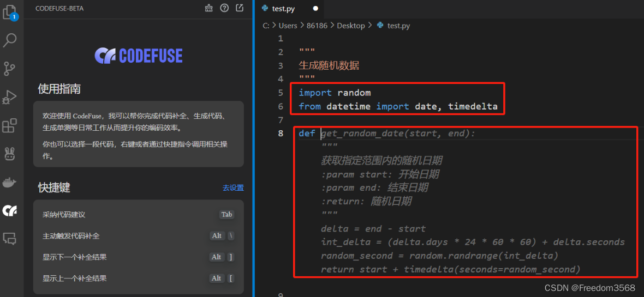Select the CodeFuse activity bar icon
Viewport: 644px width, 297px height.
pyautogui.click(x=9, y=210)
